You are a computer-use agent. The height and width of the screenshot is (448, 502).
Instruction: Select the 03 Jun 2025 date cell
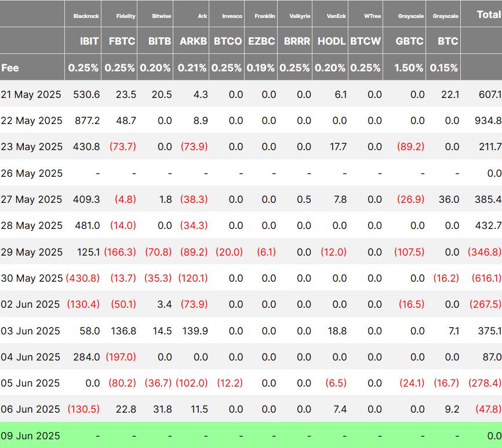pos(30,331)
